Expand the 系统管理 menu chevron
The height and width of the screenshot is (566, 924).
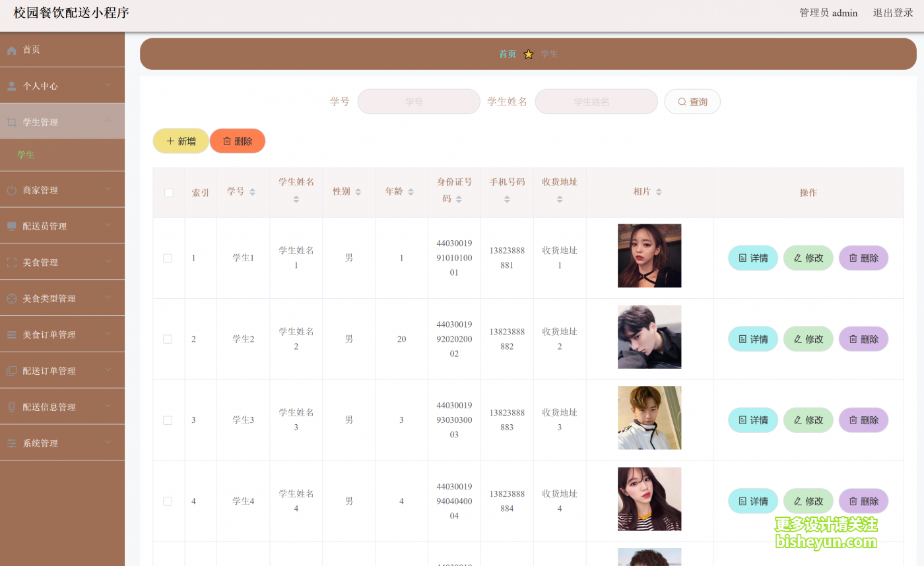108,442
